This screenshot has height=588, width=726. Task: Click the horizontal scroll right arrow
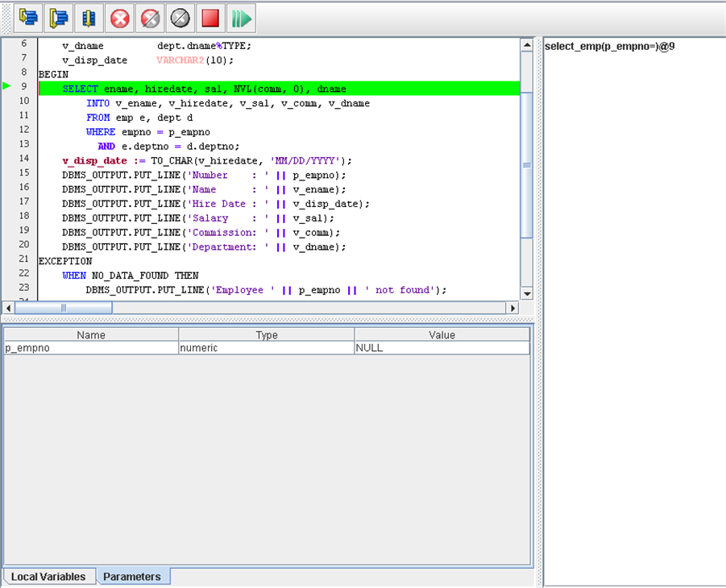[x=512, y=308]
